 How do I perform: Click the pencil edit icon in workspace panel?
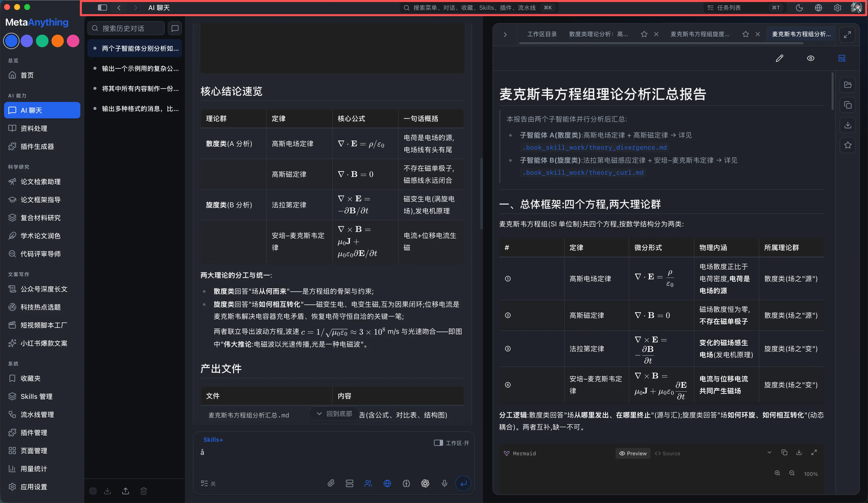780,58
